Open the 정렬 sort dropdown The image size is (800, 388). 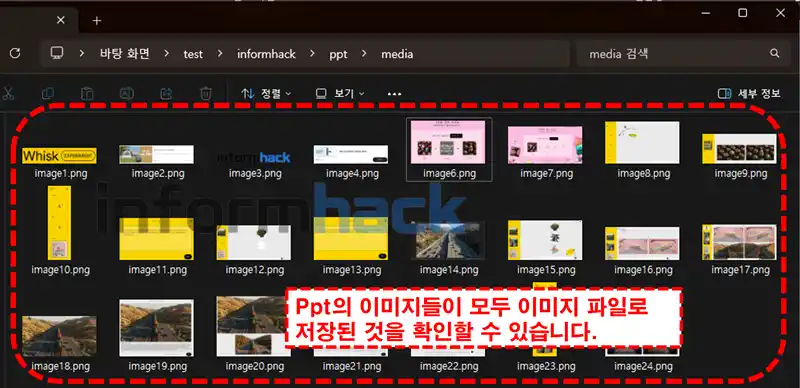point(266,93)
